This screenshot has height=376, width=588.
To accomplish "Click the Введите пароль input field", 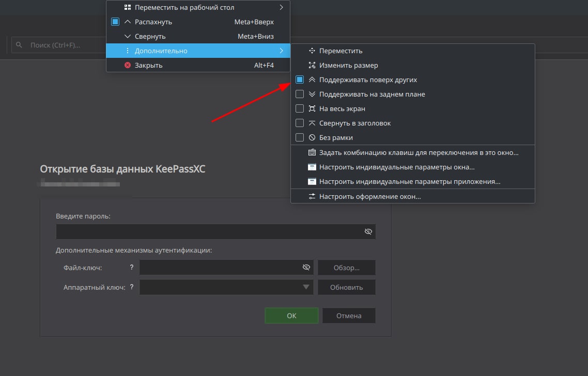I will (215, 232).
